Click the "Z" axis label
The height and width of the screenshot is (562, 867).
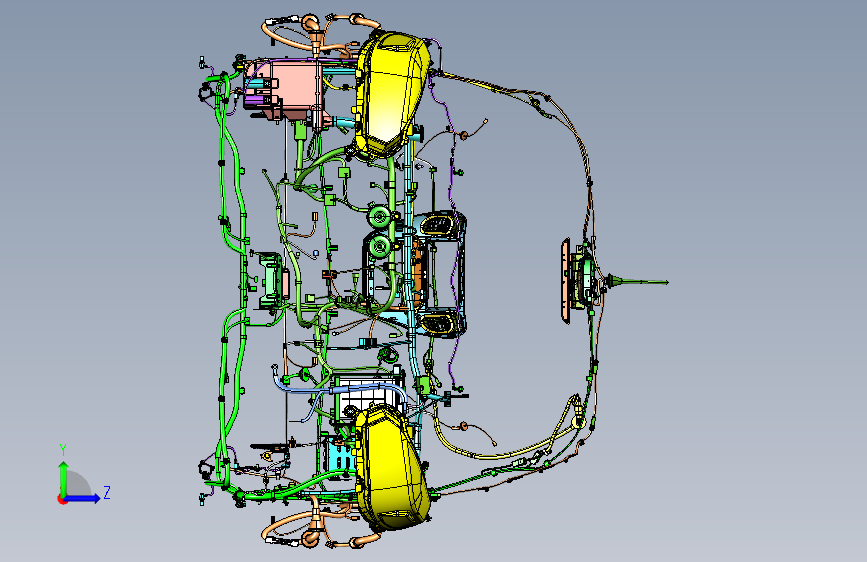(x=107, y=492)
